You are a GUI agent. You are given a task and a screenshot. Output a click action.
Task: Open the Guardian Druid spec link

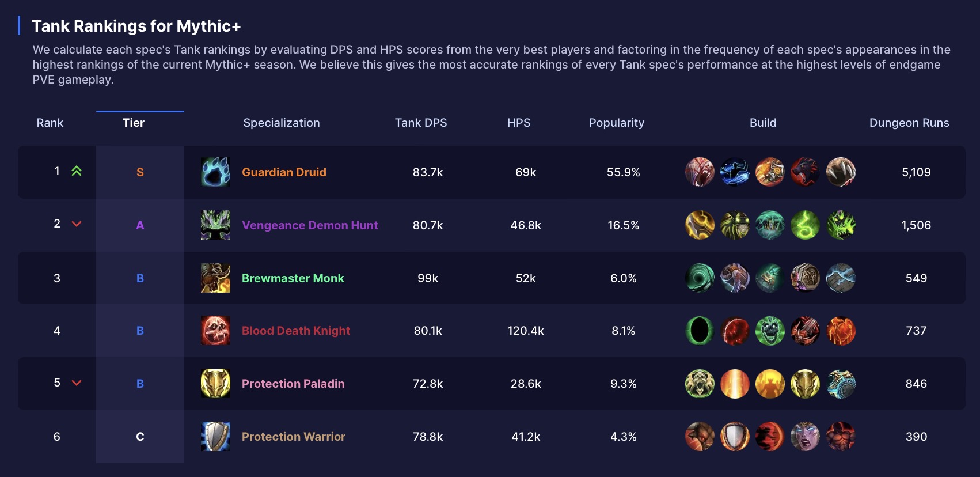click(284, 172)
